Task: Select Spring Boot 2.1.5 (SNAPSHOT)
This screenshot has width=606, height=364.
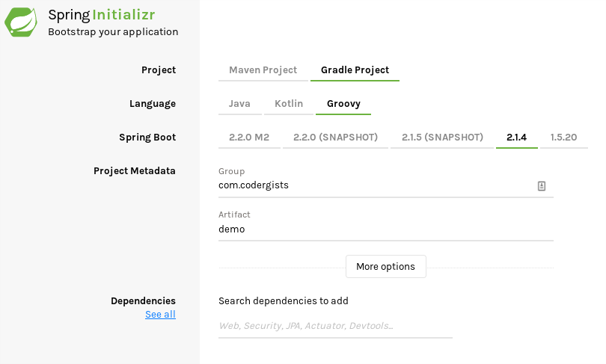Action: (x=442, y=138)
